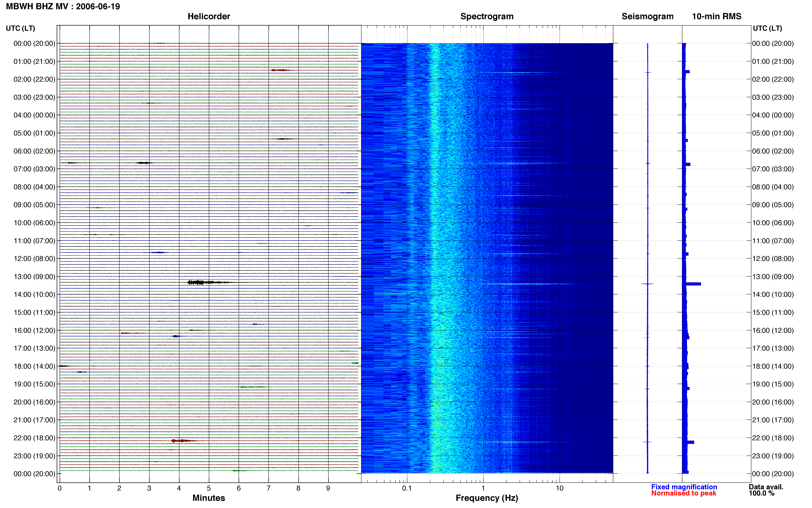Click the title 'MBWH BHZ MV : 2006-06-19'

point(63,6)
